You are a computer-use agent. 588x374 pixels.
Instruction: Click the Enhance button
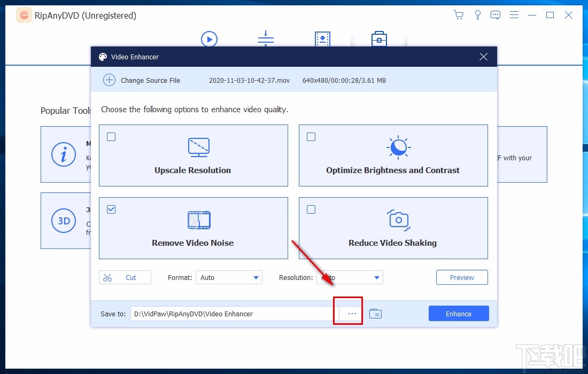pyautogui.click(x=459, y=314)
